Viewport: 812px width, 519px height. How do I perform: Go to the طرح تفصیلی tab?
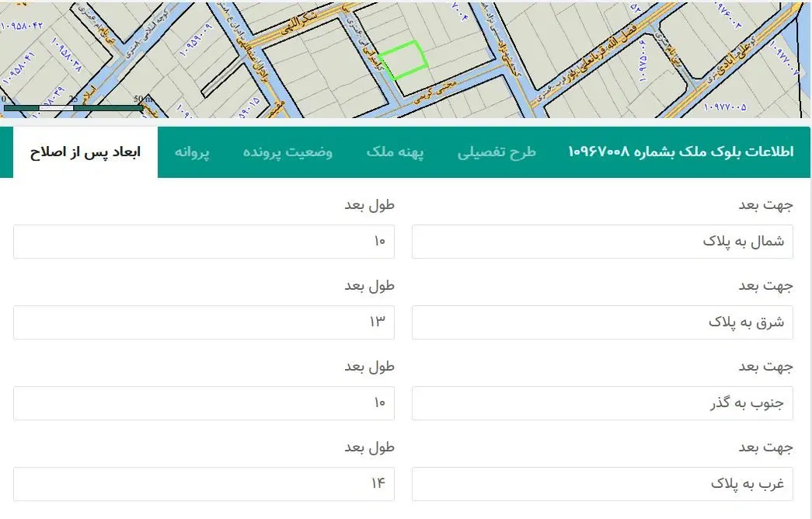coord(497,152)
